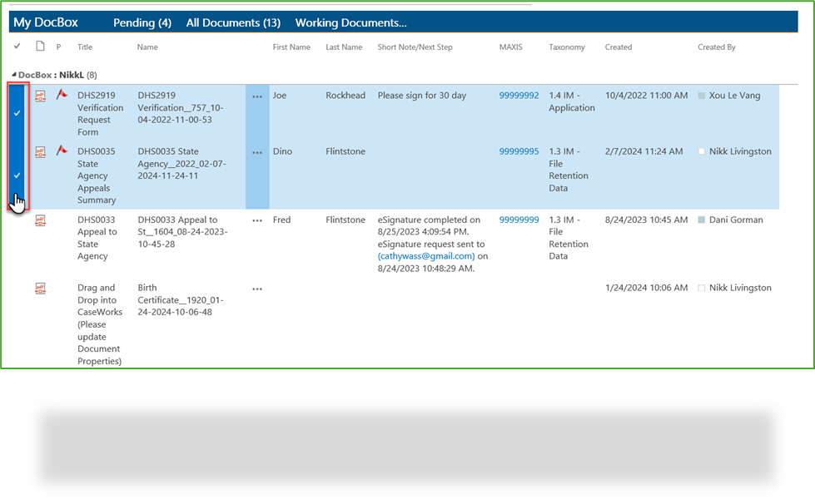The height and width of the screenshot is (504, 815).
Task: Switch to the All Documents (13) tab
Action: (x=232, y=22)
